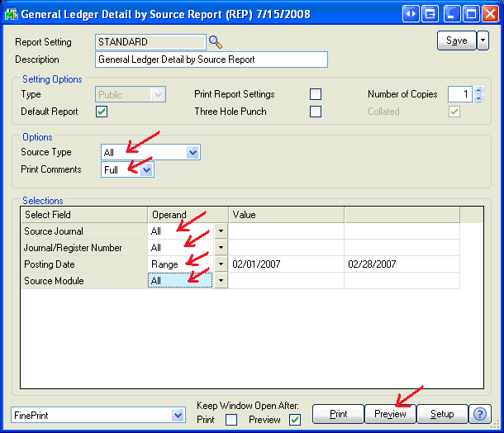Increase Number of Copies with up arrow
Viewport: 504px width, 433px height.
478,90
